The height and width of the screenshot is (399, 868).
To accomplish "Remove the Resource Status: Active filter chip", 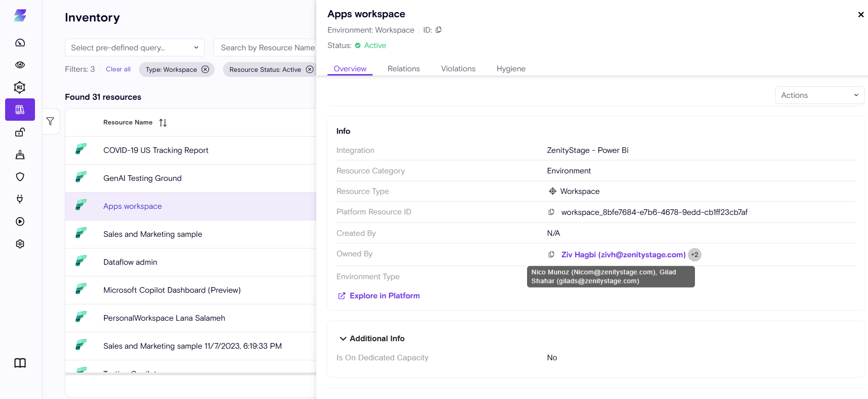I will coord(310,69).
